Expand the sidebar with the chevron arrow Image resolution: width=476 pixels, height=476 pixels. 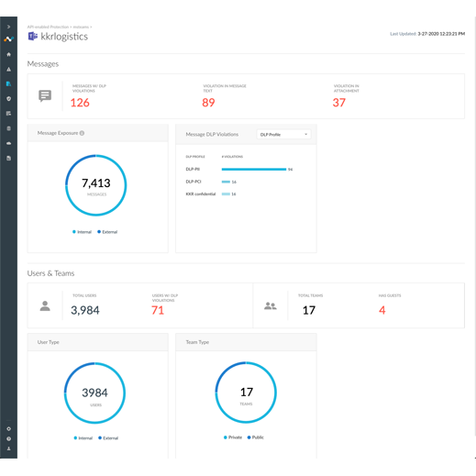[x=8, y=27]
